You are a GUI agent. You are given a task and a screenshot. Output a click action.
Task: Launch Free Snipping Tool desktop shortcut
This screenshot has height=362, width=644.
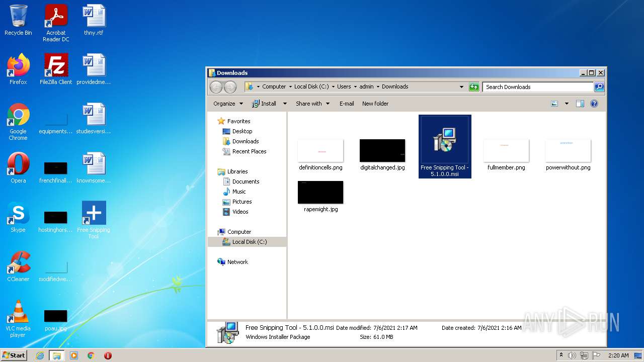click(x=94, y=220)
